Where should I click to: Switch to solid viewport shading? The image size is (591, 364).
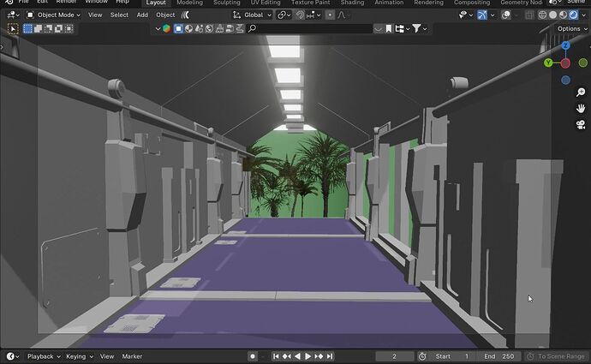(553, 15)
